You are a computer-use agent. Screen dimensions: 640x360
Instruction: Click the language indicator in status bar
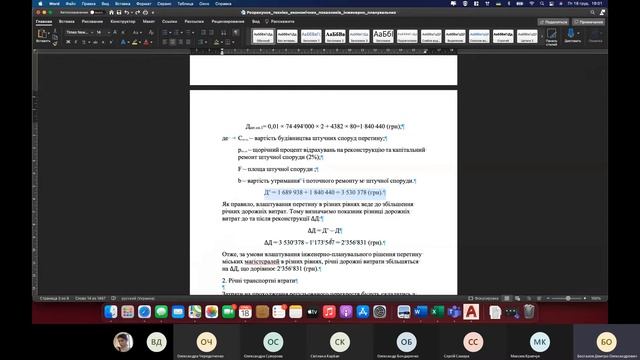click(x=138, y=298)
